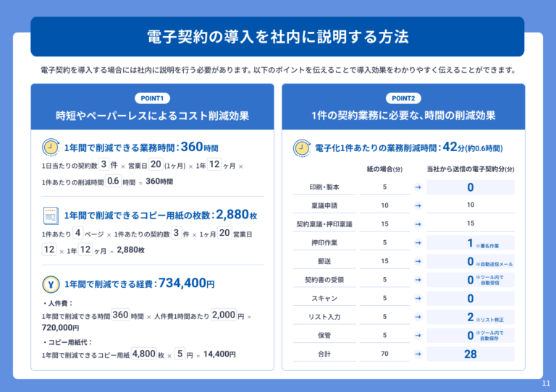Viewport: 556px width, 392px height.
Task: Click the page number 11
Action: (x=546, y=383)
